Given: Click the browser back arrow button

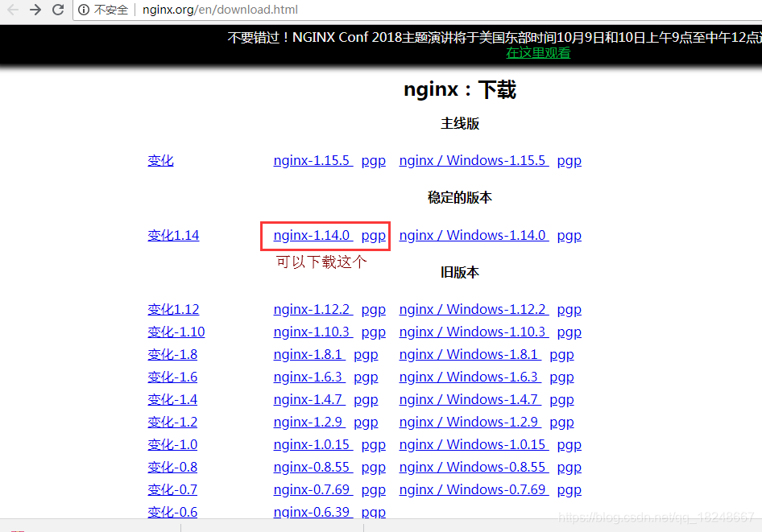Looking at the screenshot, I should [x=13, y=10].
